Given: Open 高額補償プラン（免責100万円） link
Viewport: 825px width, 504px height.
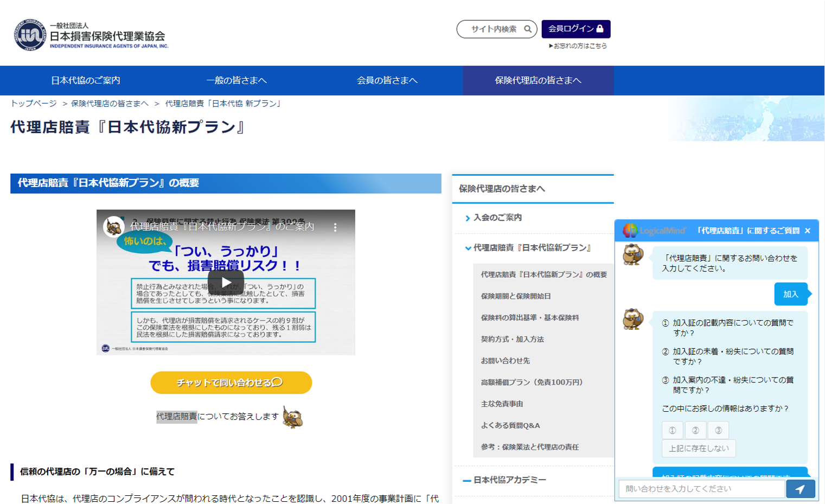Looking at the screenshot, I should coord(534,382).
